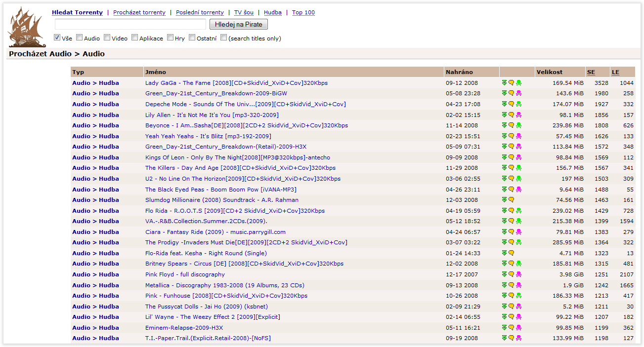Click pink skull icon on Pink Floyd discography row
The image size is (644, 347).
click(x=519, y=274)
